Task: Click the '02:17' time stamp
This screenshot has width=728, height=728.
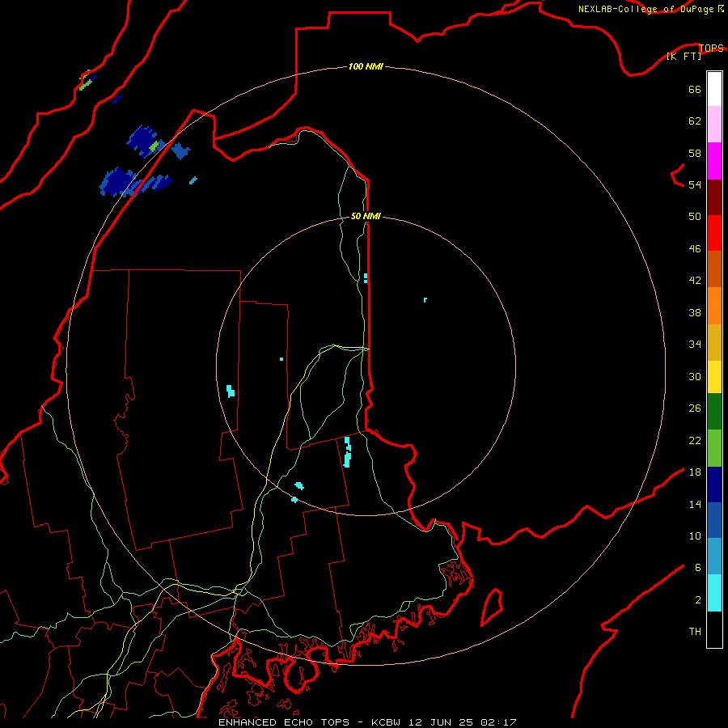Action: [498, 722]
